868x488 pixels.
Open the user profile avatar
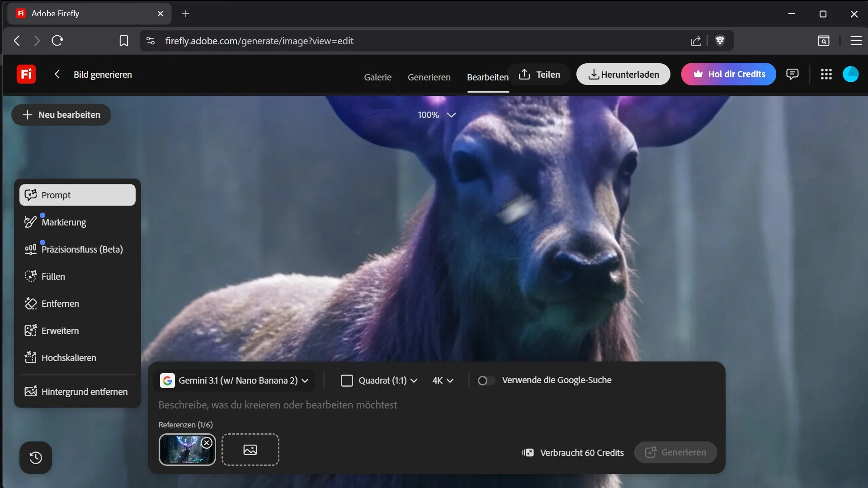[850, 74]
